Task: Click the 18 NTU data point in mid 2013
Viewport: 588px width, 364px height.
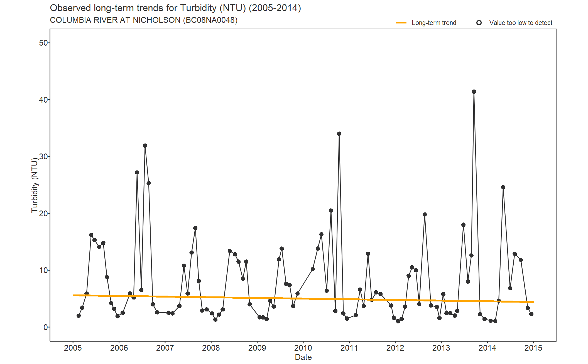Action: pyautogui.click(x=463, y=225)
